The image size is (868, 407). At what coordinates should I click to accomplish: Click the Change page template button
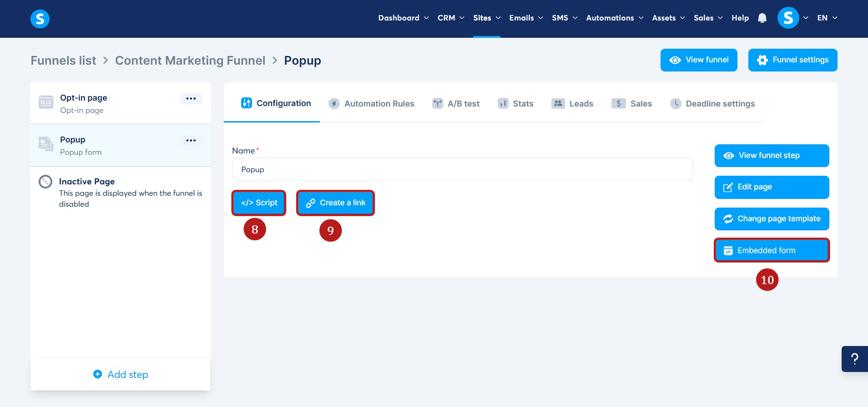click(x=772, y=219)
